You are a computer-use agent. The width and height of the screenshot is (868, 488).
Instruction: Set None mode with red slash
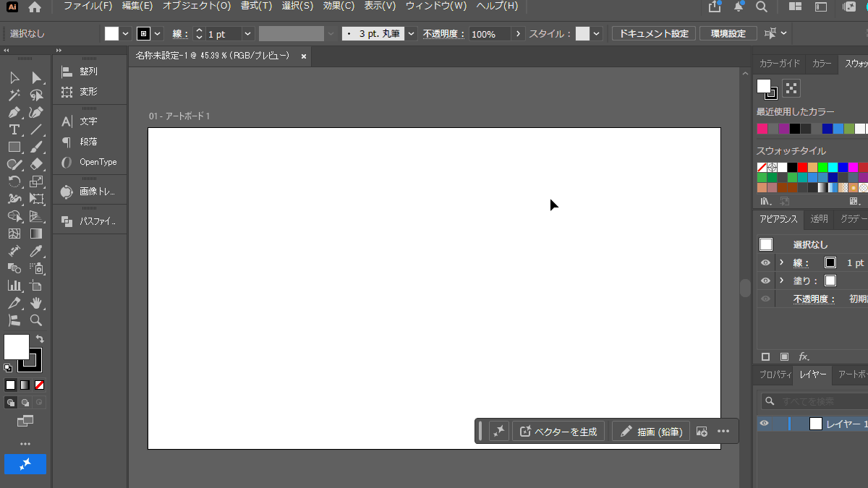[39, 385]
